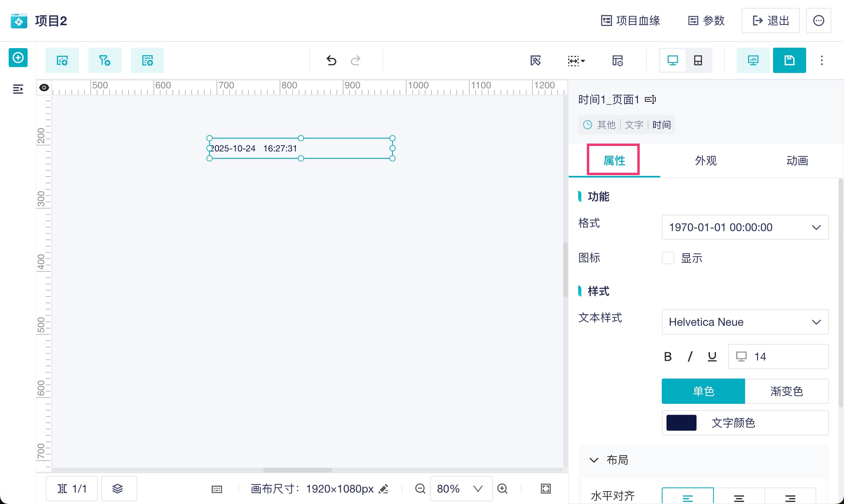
Task: Switch to the 动画 tab
Action: 797,161
